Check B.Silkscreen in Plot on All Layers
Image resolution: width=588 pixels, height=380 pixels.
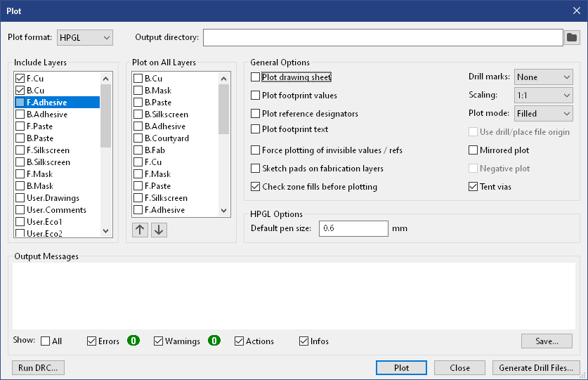(138, 114)
